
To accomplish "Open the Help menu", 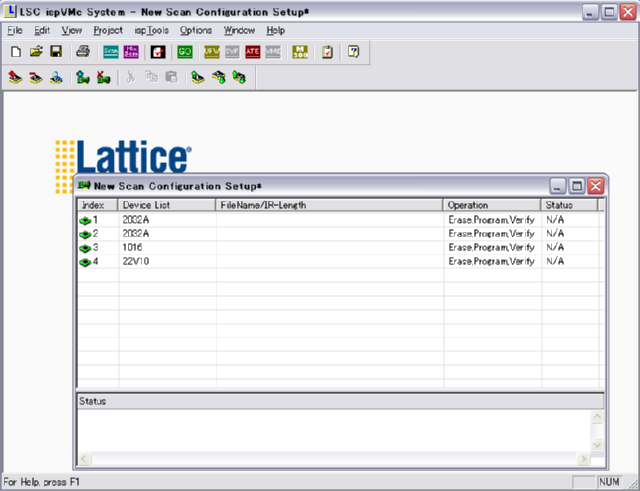I will (x=276, y=31).
